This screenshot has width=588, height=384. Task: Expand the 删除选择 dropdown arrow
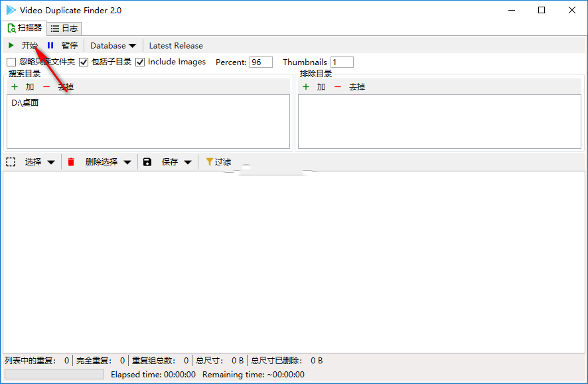127,162
